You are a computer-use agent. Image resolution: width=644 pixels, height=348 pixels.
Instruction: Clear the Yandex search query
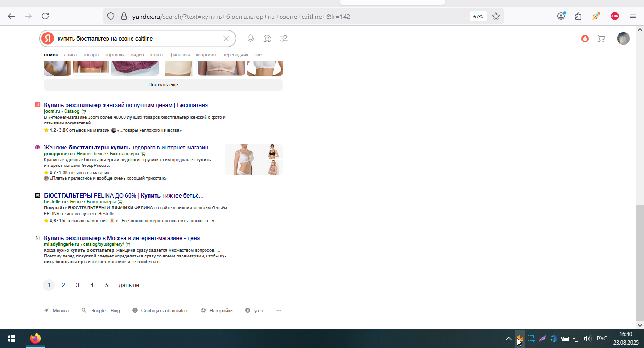226,39
